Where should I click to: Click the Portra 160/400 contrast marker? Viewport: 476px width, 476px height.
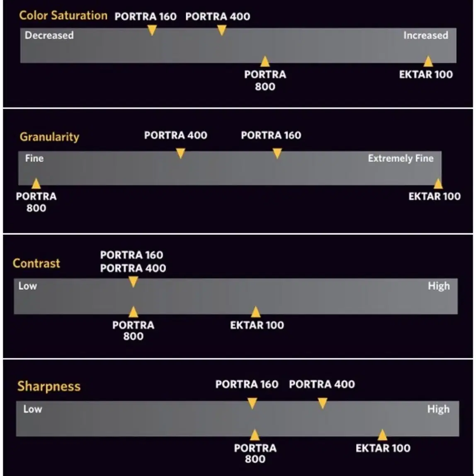(133, 282)
